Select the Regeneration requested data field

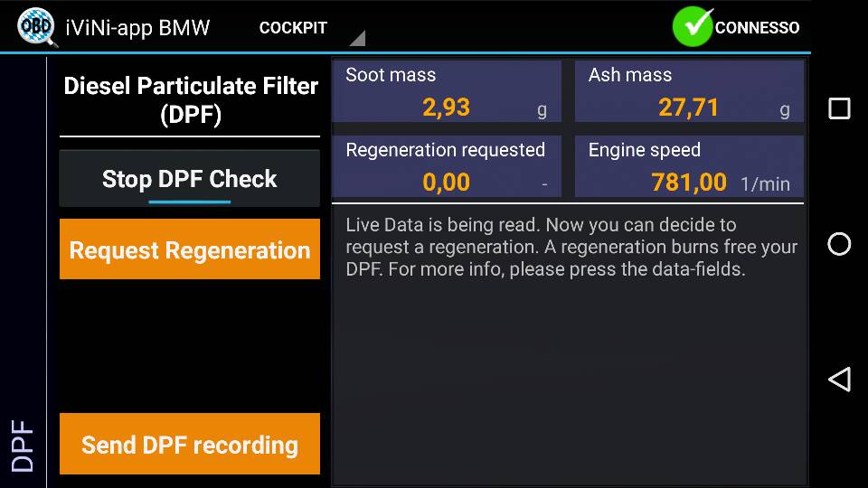[447, 166]
